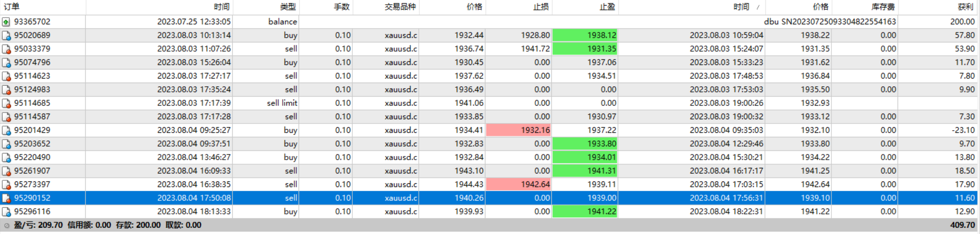Click the order icon beside 95220490
The image size is (980, 234).
click(6, 158)
